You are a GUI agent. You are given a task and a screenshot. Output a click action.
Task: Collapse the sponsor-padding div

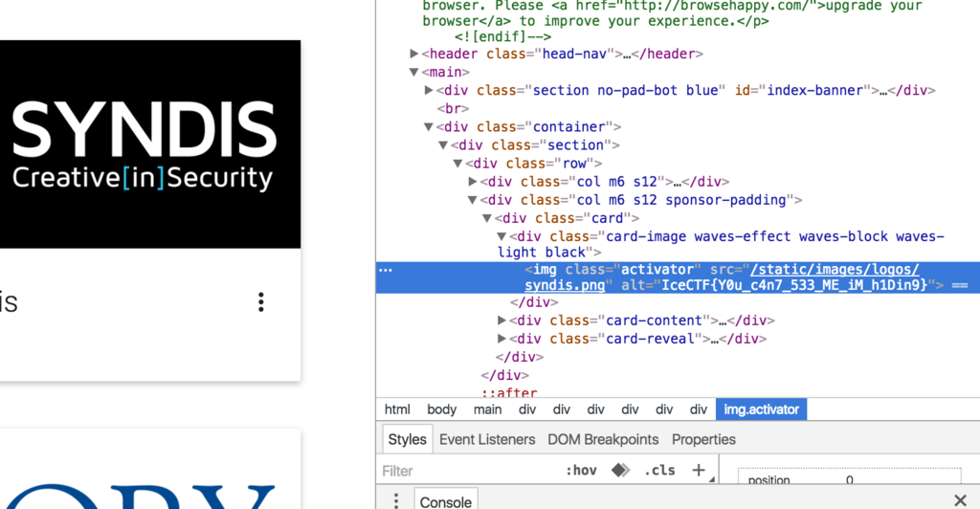[x=473, y=200]
